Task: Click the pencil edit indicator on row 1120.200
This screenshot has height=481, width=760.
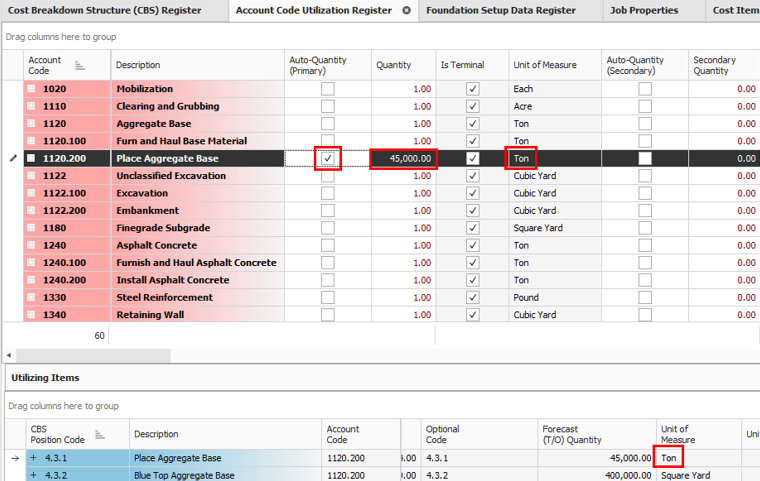Action: [13, 159]
